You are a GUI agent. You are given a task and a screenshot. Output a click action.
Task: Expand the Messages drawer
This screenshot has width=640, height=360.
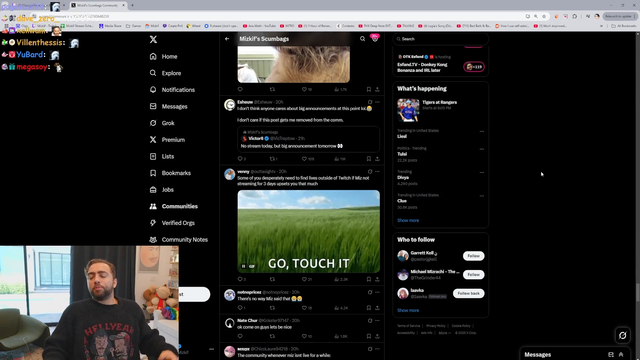[x=621, y=355]
